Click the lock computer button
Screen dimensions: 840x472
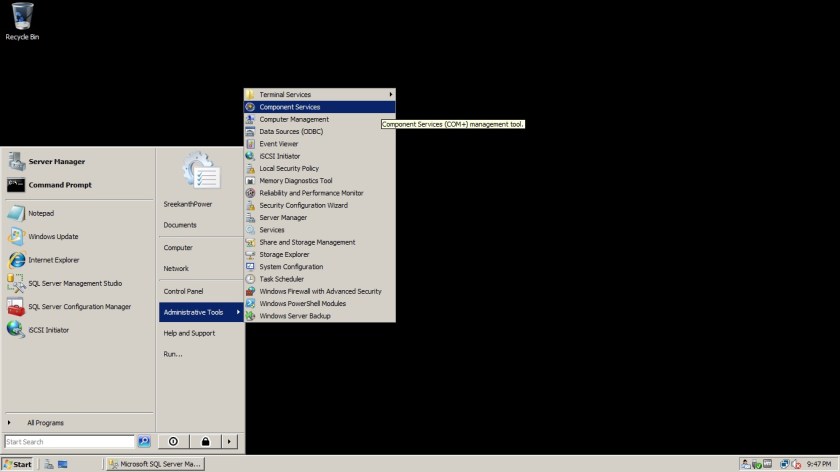pyautogui.click(x=205, y=441)
